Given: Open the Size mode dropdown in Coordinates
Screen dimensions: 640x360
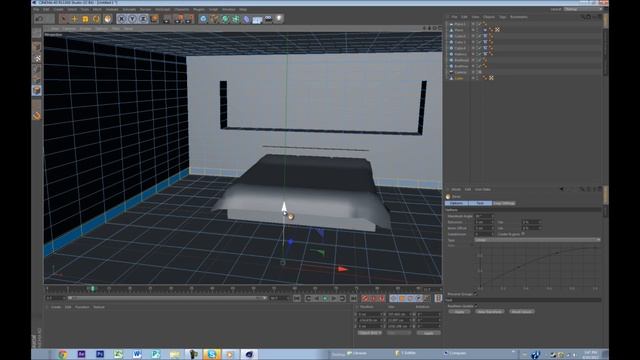Looking at the screenshot, I should tap(399, 333).
